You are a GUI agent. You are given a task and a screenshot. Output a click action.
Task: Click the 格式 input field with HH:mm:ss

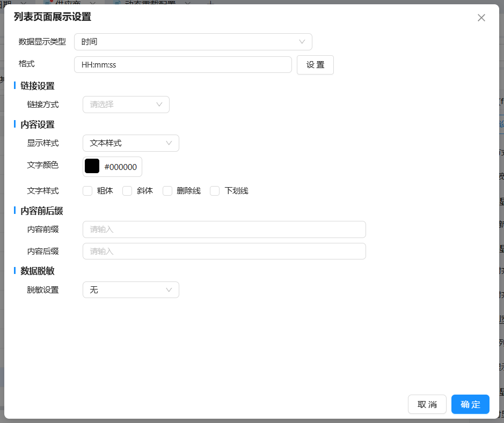coord(183,65)
